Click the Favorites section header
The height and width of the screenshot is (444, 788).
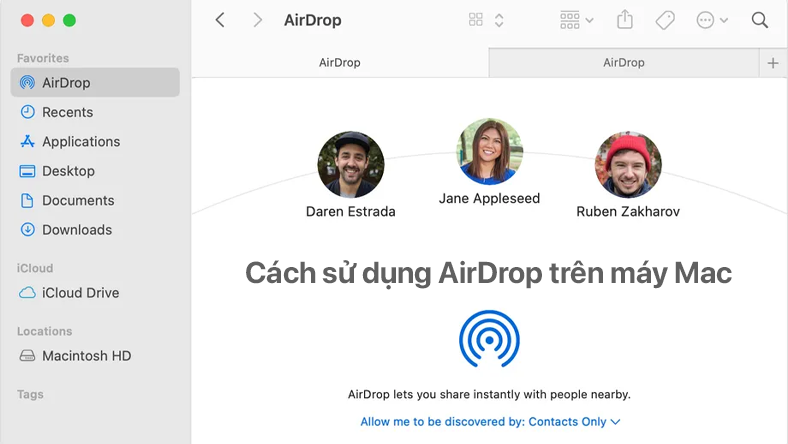click(x=43, y=58)
